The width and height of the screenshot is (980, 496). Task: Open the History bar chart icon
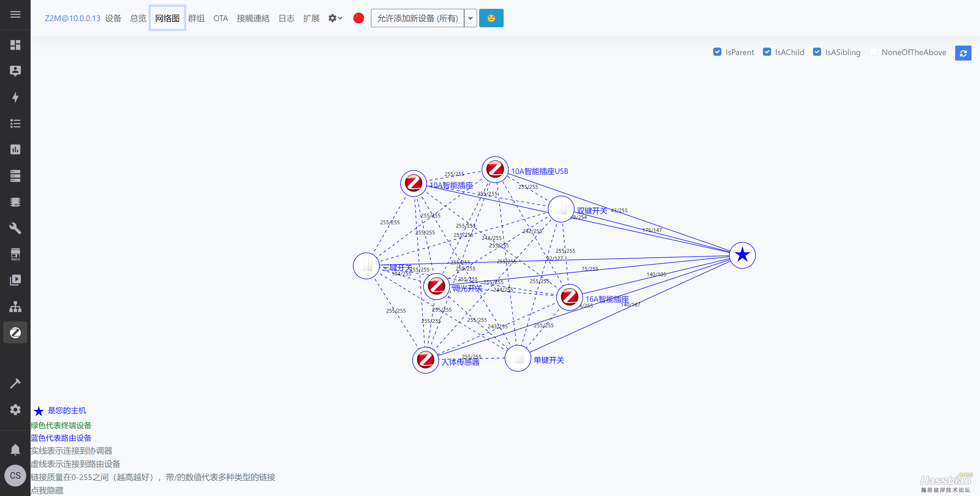[x=15, y=149]
